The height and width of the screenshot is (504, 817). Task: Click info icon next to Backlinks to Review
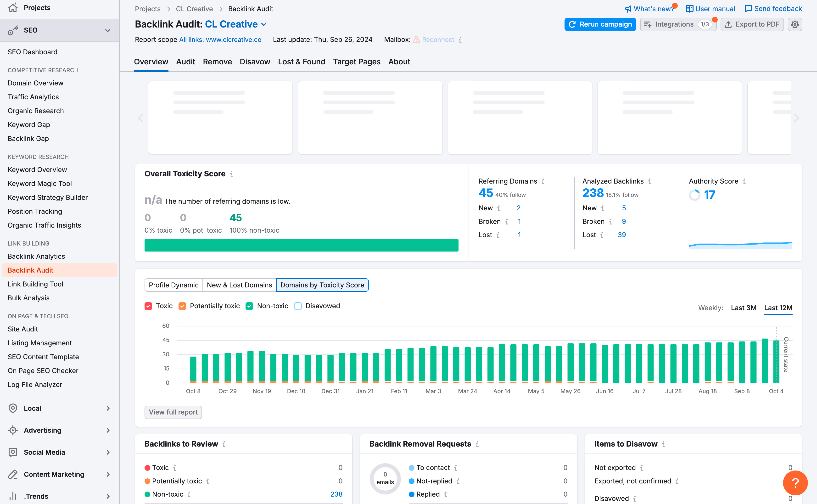point(224,444)
